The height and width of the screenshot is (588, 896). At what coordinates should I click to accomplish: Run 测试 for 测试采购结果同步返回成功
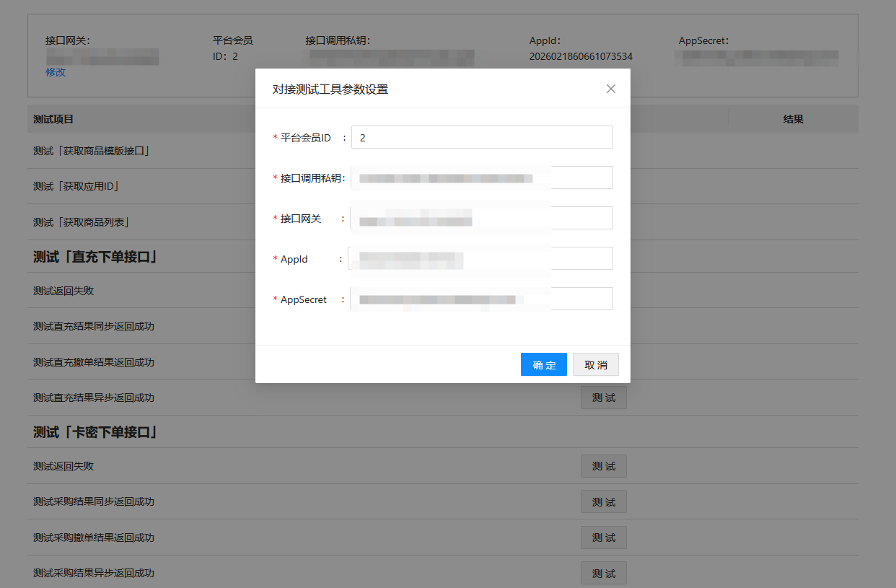tap(603, 501)
